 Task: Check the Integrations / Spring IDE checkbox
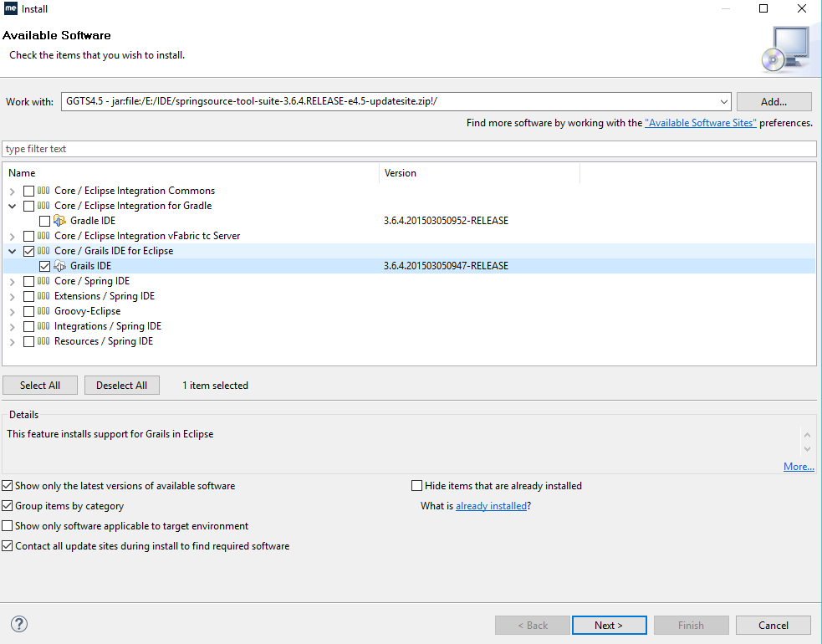point(28,327)
